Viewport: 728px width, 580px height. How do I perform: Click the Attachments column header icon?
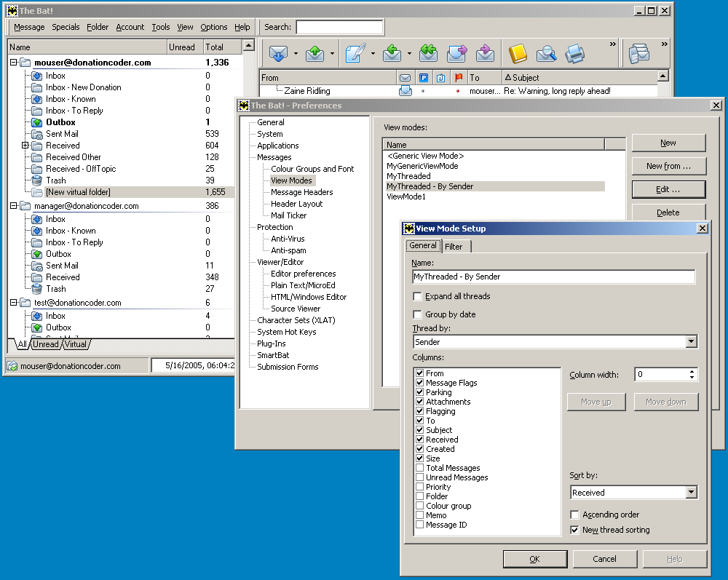[441, 78]
